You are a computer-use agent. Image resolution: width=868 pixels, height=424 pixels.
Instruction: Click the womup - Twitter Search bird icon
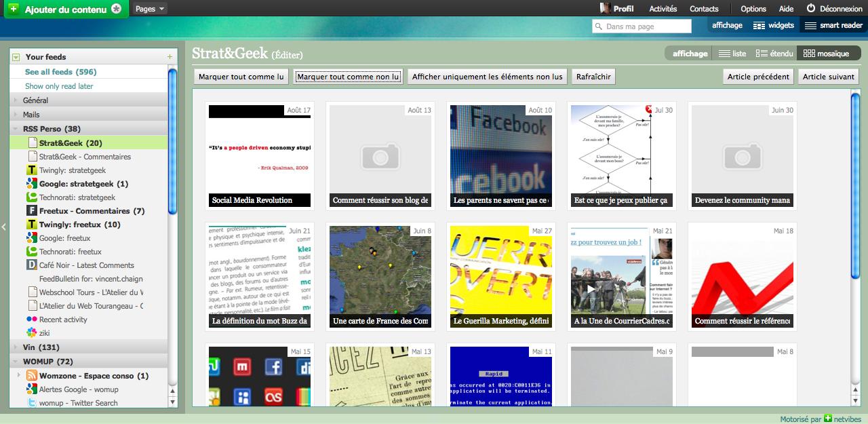coord(31,403)
